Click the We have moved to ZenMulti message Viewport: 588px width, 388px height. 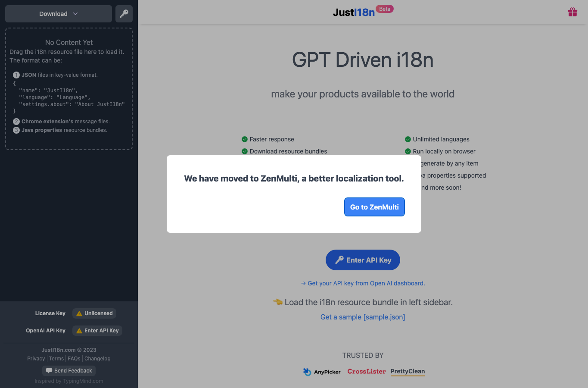[x=294, y=178]
